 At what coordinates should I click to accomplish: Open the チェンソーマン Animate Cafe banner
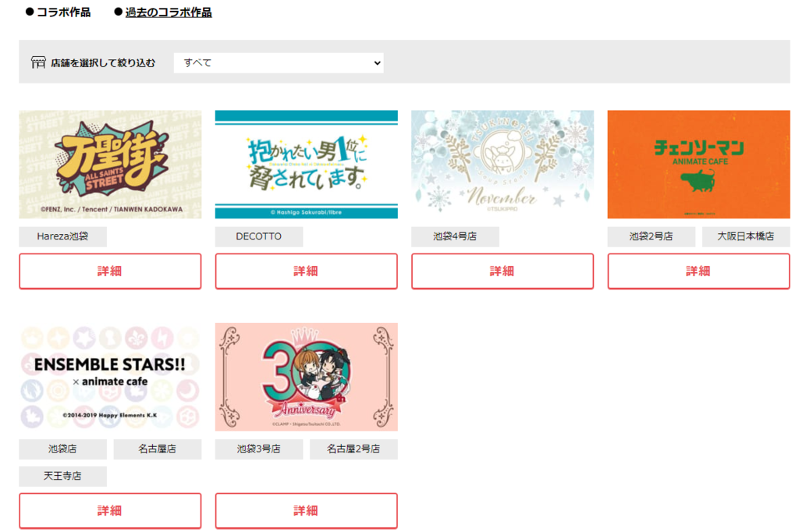(698, 165)
